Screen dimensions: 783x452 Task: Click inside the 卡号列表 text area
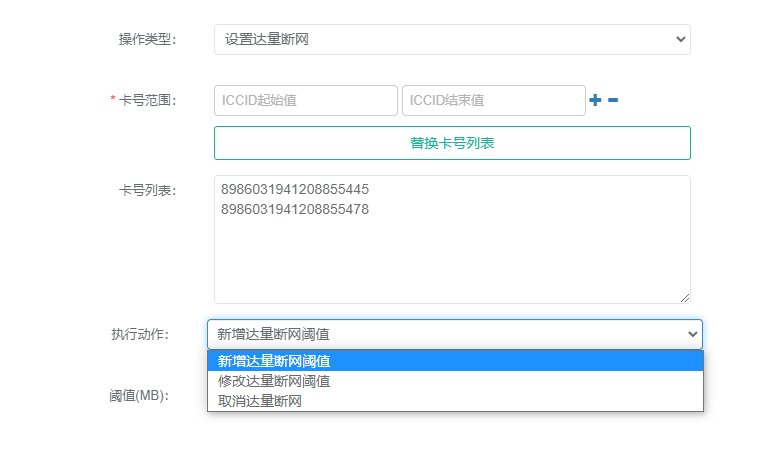[x=452, y=239]
